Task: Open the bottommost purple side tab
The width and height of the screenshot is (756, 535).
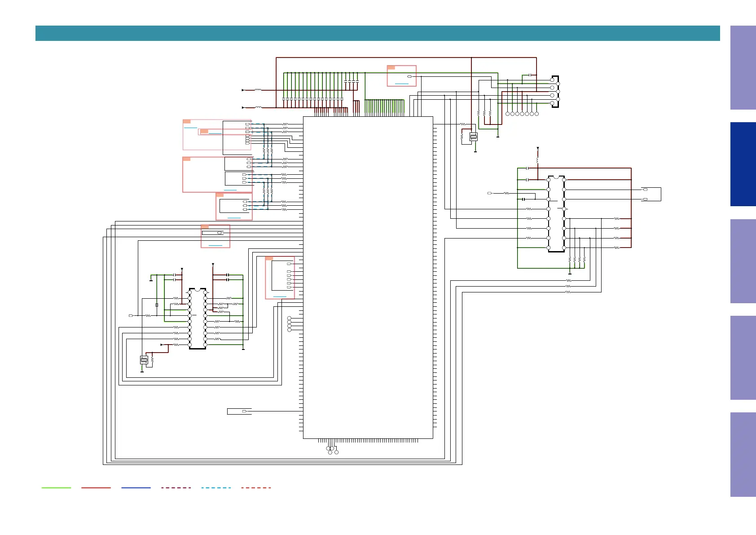Action: [743, 455]
